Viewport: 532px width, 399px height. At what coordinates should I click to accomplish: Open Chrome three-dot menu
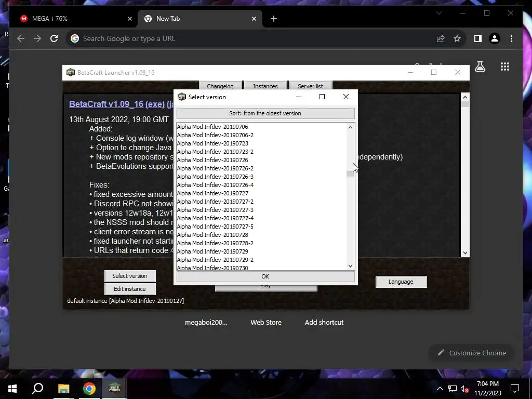511,38
